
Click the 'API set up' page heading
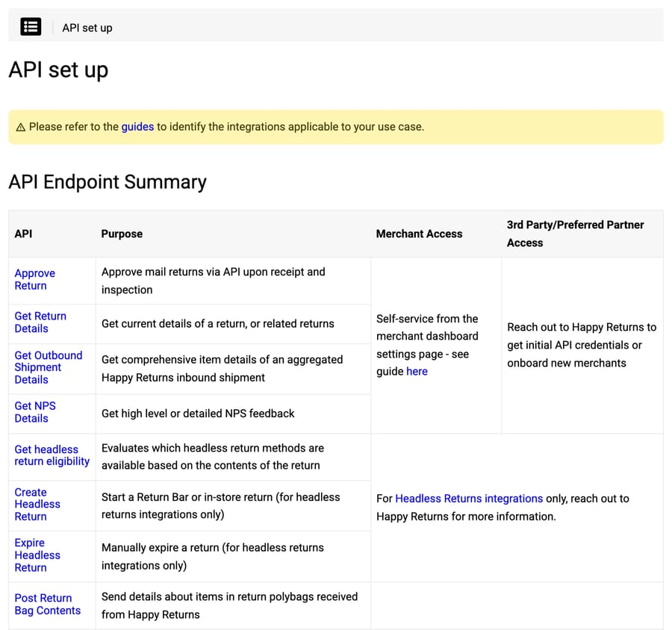pyautogui.click(x=58, y=70)
